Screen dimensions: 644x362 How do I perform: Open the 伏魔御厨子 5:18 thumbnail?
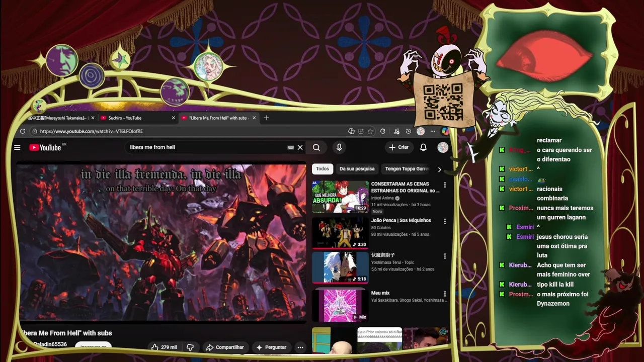point(340,268)
